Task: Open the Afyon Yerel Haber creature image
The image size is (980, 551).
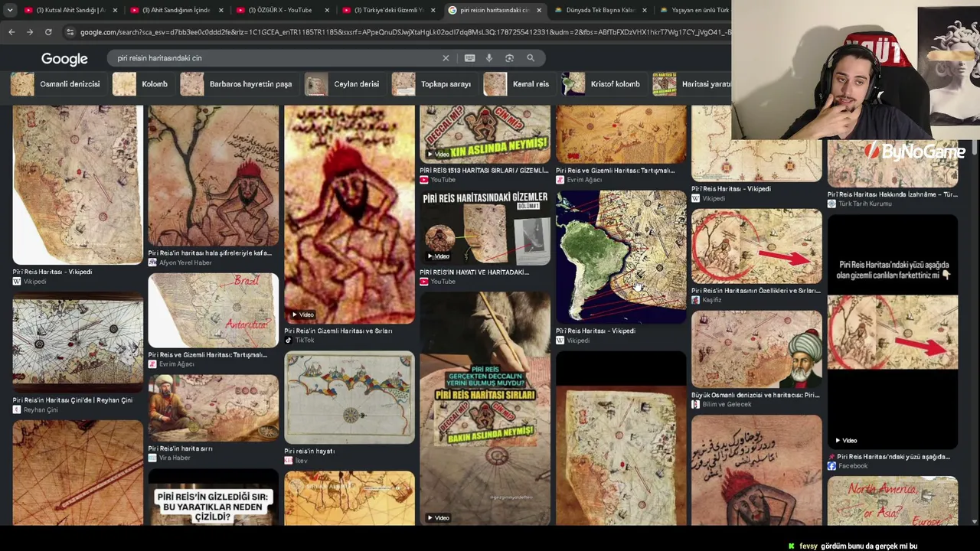Action: tap(214, 176)
